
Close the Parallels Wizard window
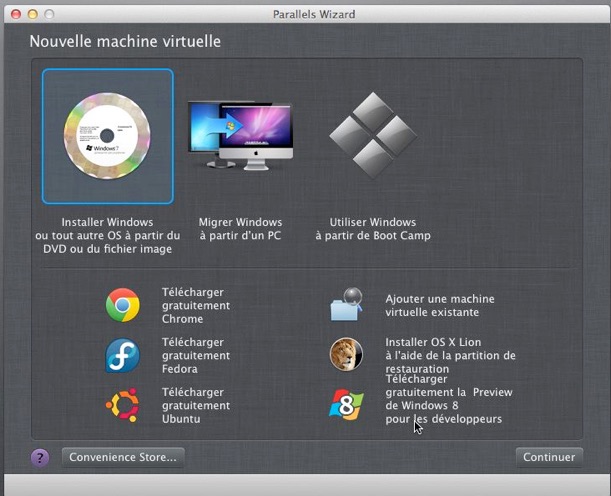coord(16,14)
